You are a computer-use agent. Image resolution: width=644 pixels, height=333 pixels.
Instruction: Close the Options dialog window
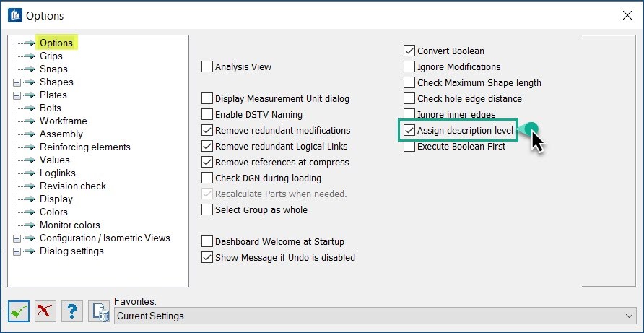pyautogui.click(x=627, y=16)
